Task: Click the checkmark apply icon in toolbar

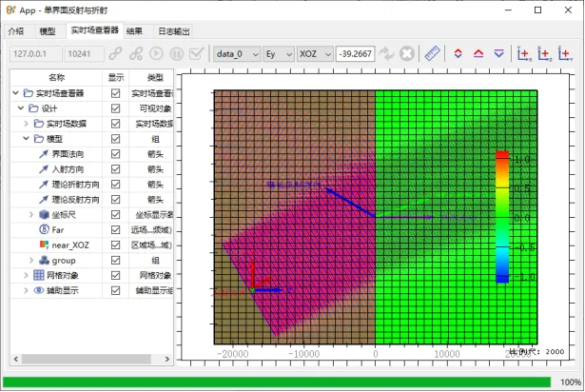Action: [197, 54]
